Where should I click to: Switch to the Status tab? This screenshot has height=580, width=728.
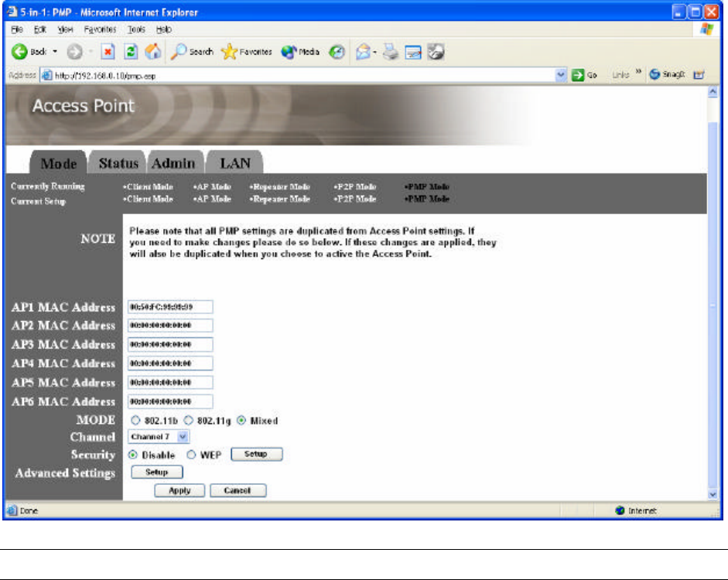[118, 163]
